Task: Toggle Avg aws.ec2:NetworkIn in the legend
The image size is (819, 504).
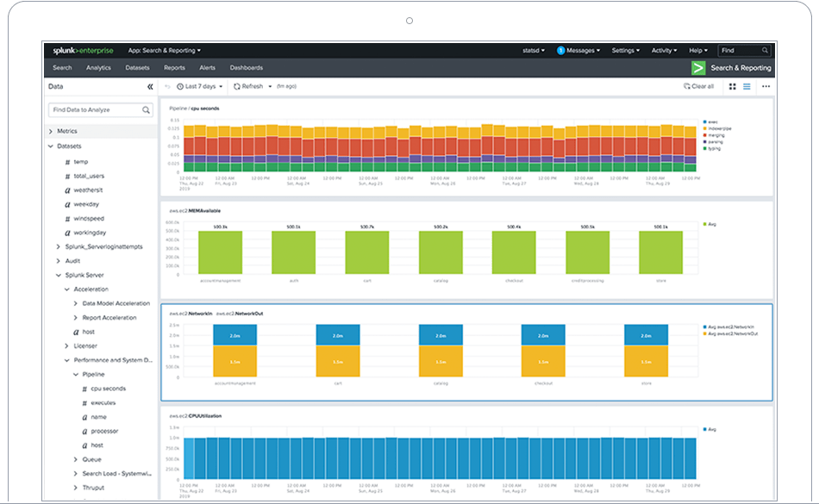Action: [728, 327]
